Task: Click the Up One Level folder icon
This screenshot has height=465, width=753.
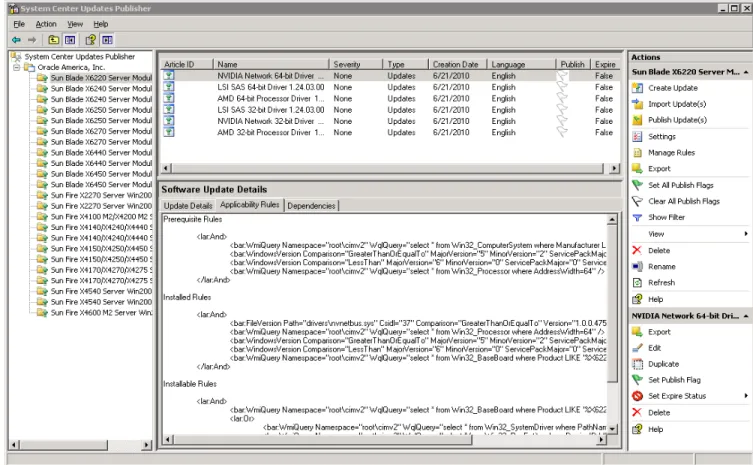Action: [54, 40]
